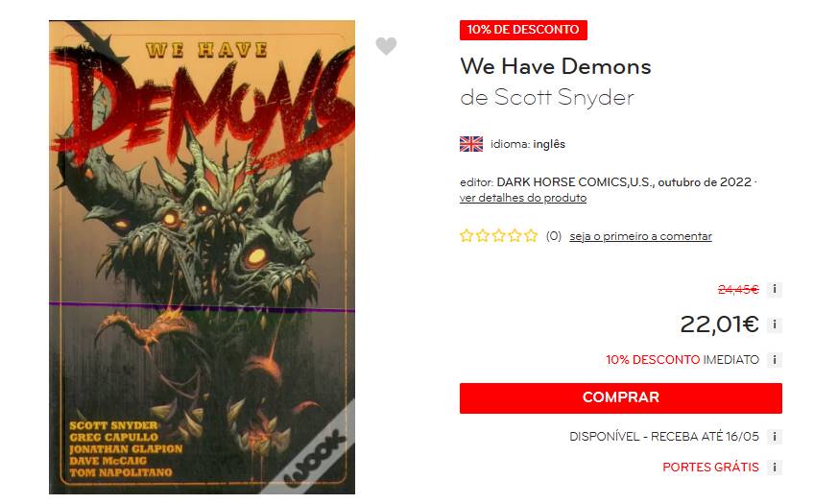Click the red COMPRAR button
814x504 pixels.
pos(620,398)
